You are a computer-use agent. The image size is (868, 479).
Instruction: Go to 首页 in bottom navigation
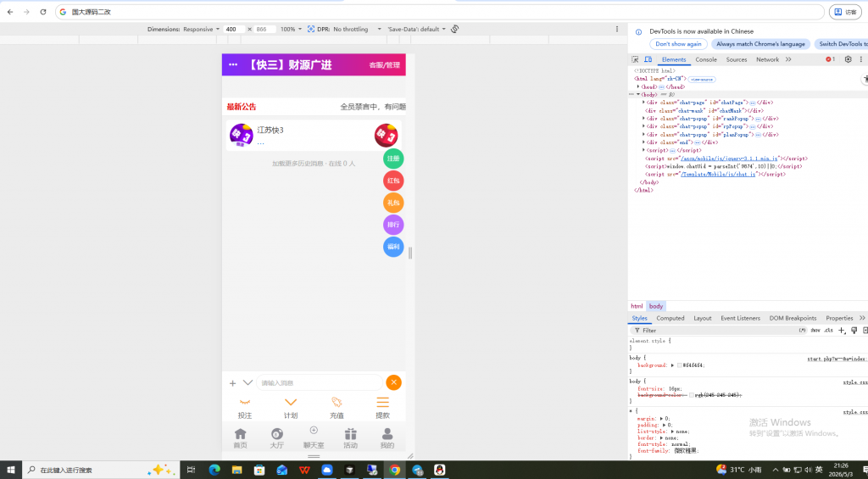pyautogui.click(x=240, y=438)
